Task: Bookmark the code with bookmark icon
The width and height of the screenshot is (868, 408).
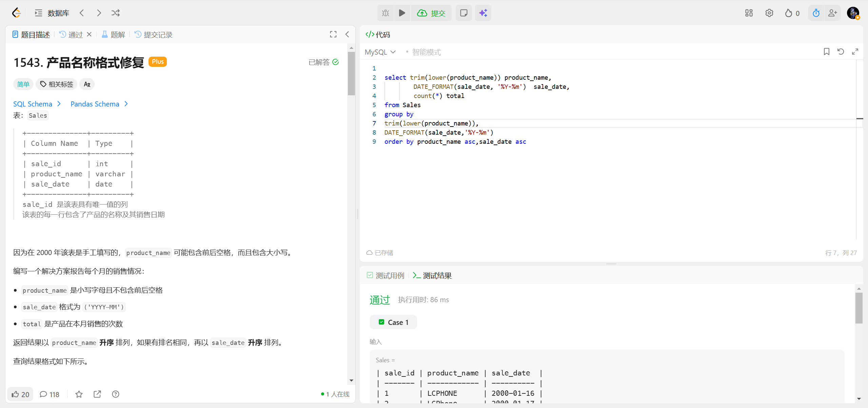Action: pos(826,52)
